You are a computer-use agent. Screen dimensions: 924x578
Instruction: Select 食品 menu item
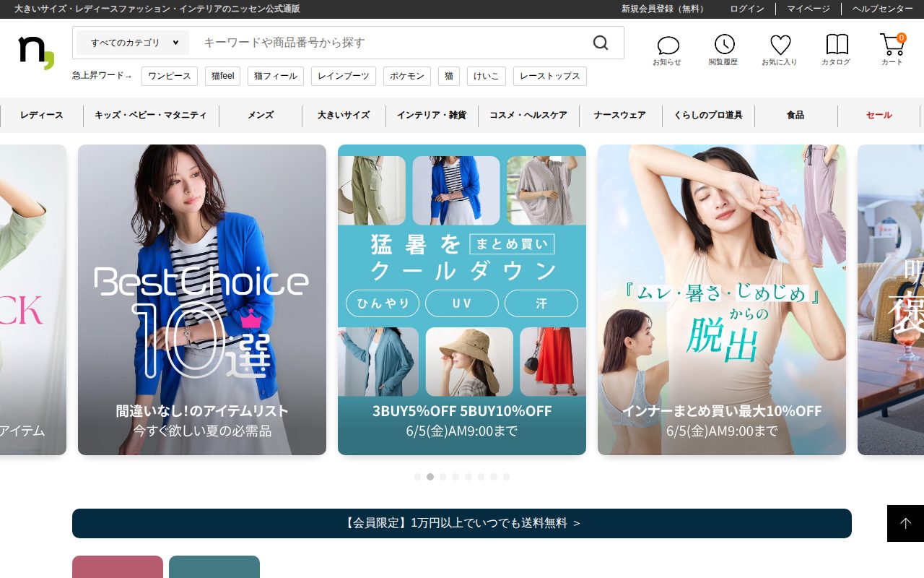(x=796, y=115)
